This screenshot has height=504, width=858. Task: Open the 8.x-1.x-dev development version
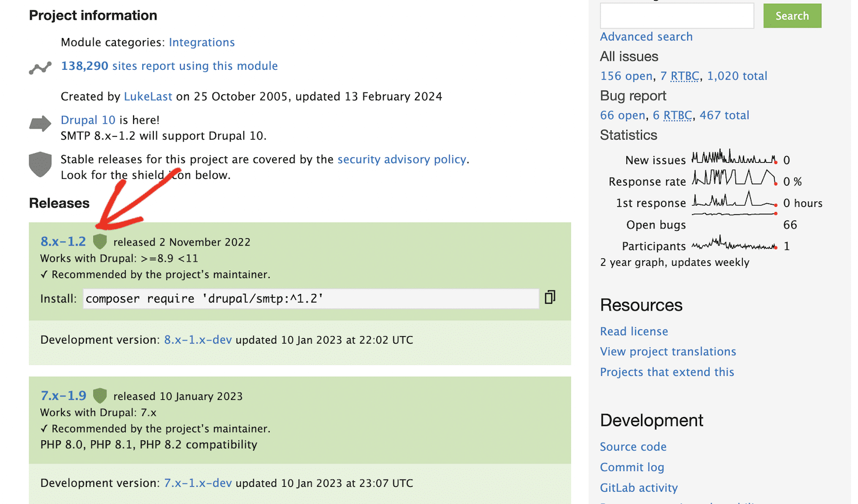click(x=198, y=339)
